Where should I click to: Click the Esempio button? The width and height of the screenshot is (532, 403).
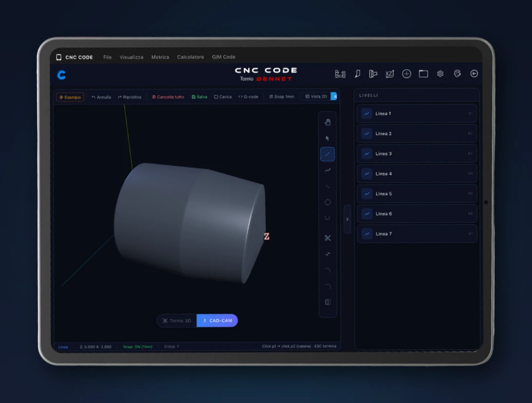click(x=70, y=97)
